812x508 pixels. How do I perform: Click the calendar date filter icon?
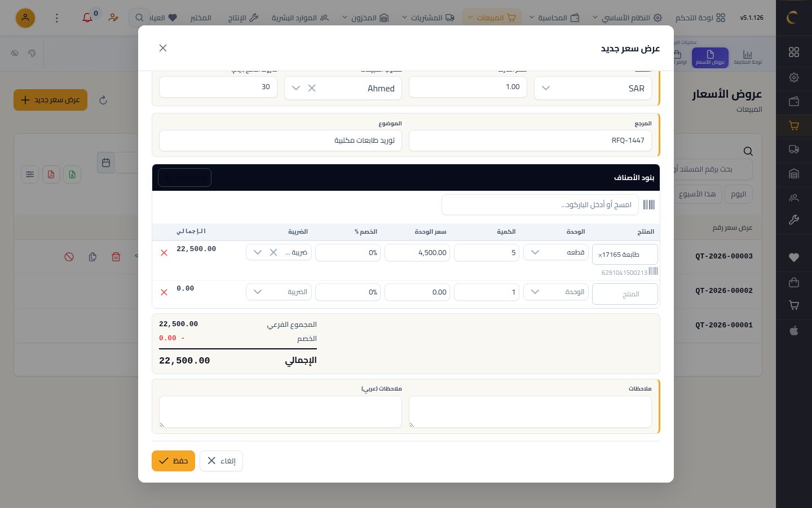[106, 163]
